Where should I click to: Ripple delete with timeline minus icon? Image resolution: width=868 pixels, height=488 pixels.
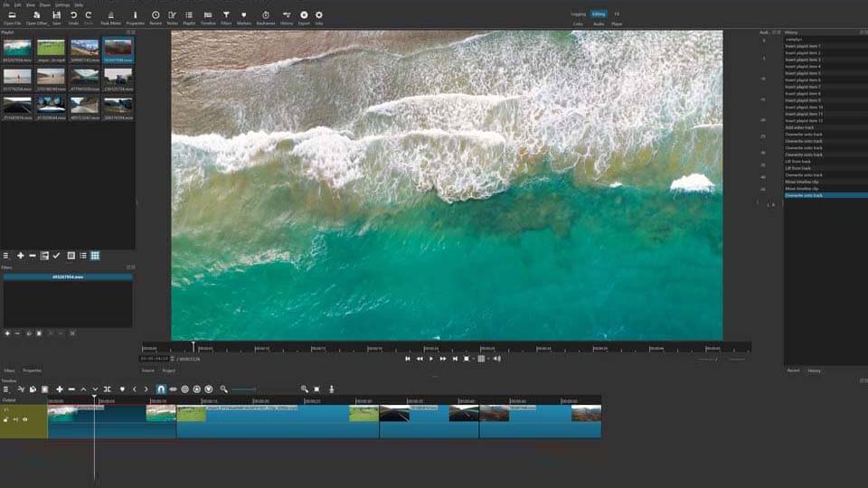(x=71, y=389)
